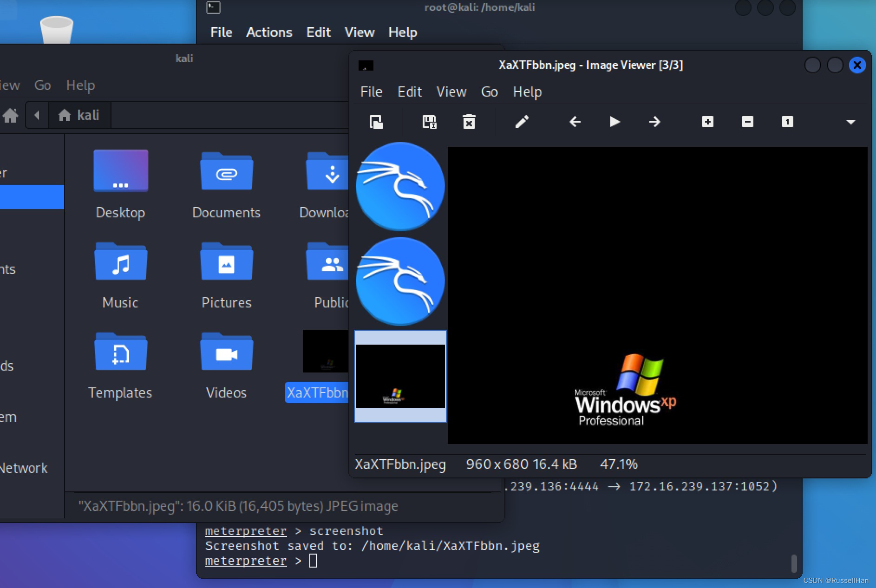The height and width of the screenshot is (588, 876).
Task: Click the zoom out minus icon
Action: click(x=748, y=122)
